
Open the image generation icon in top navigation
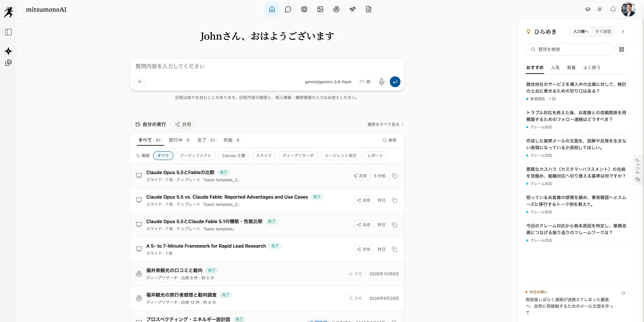pos(320,9)
